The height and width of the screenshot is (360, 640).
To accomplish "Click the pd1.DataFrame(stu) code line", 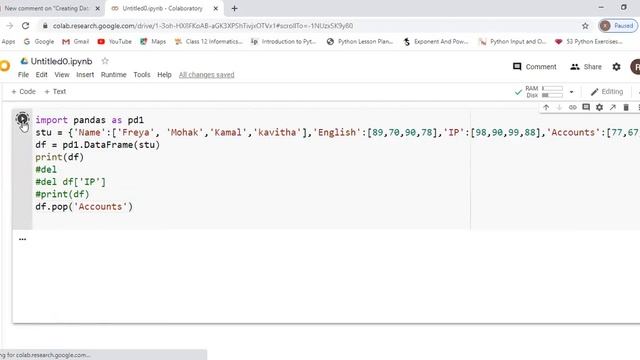I will (98, 145).
